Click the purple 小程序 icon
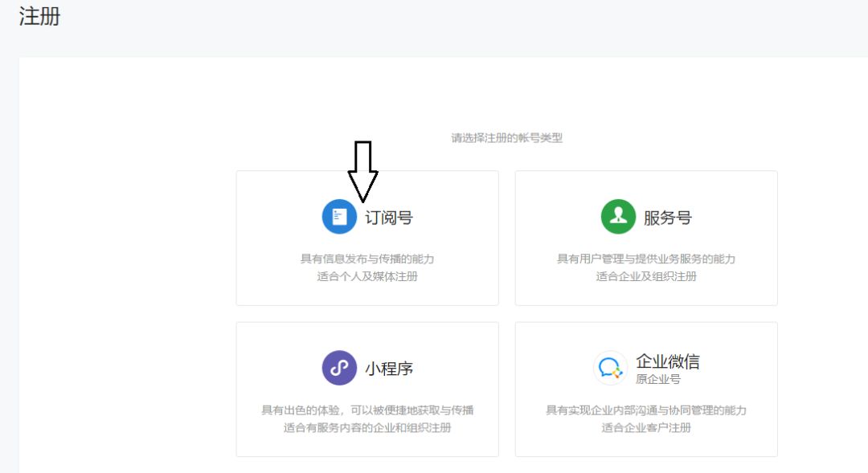The image size is (868, 473). (339, 367)
